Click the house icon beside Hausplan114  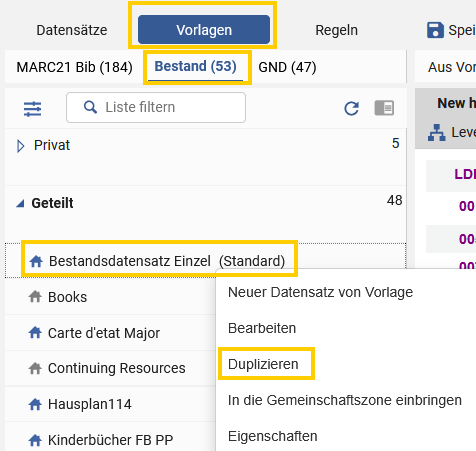click(x=35, y=404)
